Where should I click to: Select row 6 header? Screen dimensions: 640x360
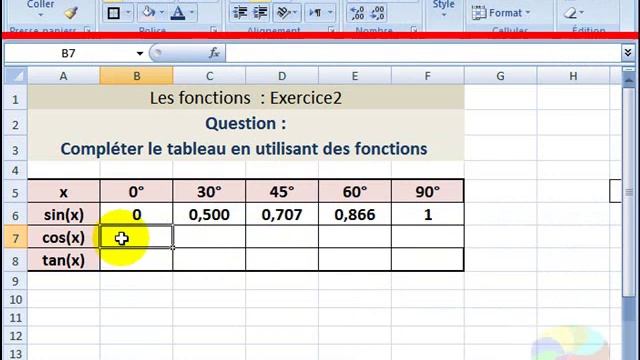(16, 215)
